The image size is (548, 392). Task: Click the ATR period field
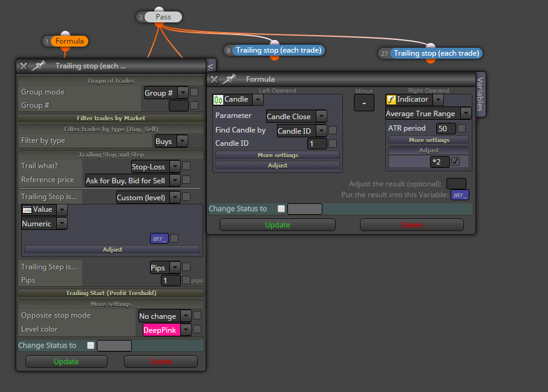[446, 129]
